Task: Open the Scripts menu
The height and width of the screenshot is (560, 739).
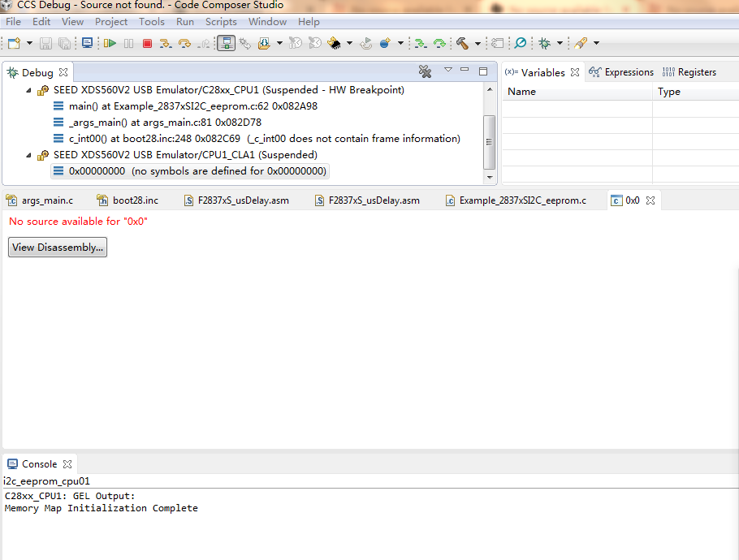Action: (x=221, y=22)
